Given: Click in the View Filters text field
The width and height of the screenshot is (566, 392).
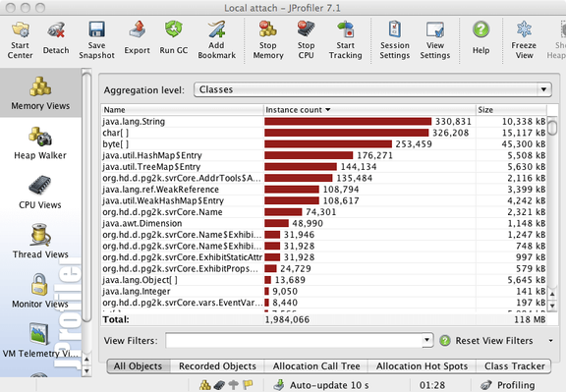Looking at the screenshot, I should [x=294, y=340].
